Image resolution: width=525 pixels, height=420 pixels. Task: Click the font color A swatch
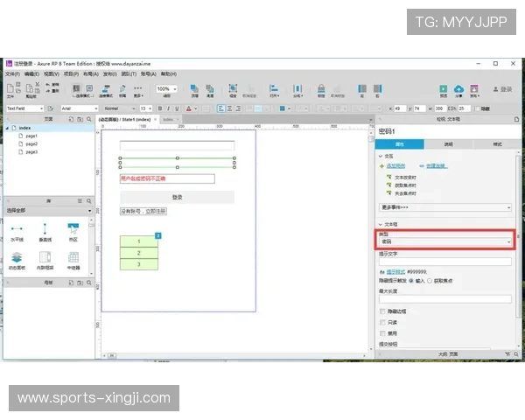[188, 108]
